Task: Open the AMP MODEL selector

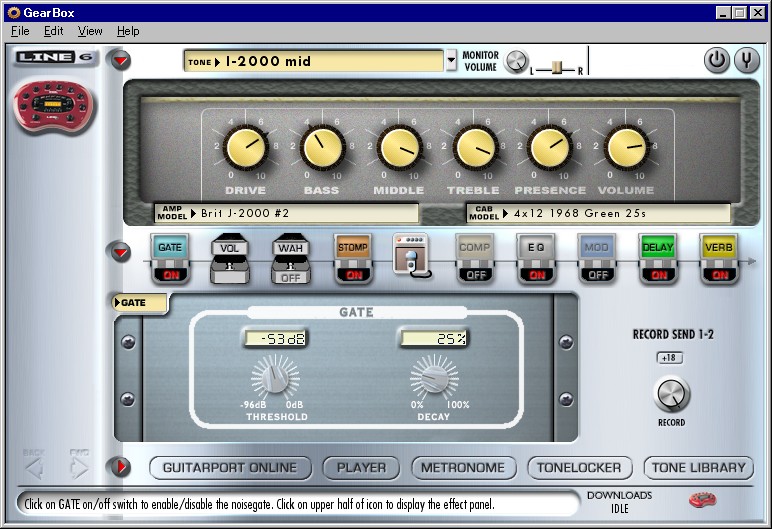Action: click(287, 213)
